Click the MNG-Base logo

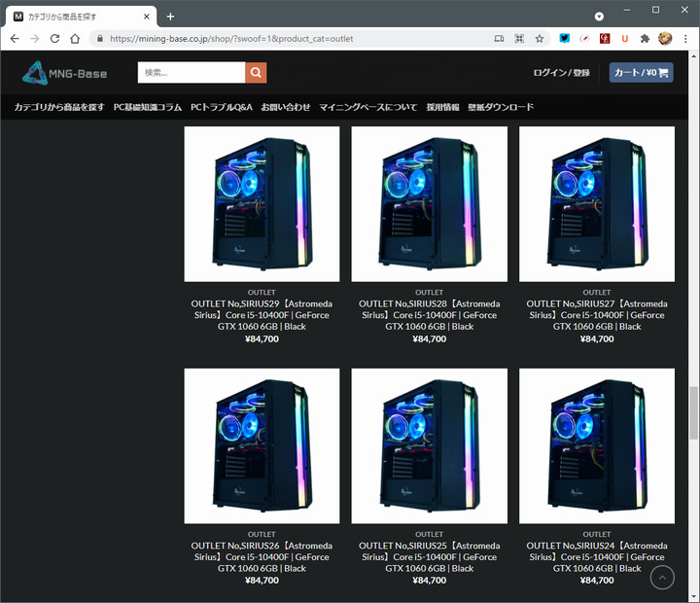coord(65,73)
